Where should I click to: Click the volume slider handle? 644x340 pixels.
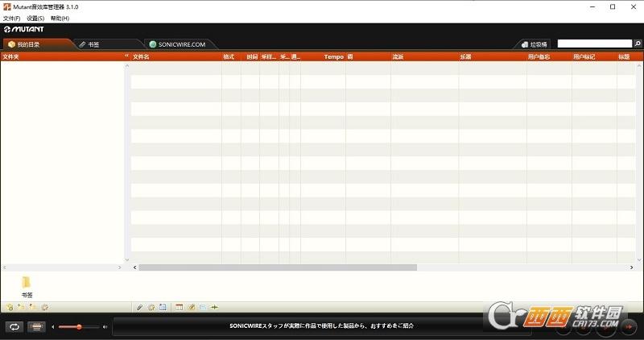(x=79, y=326)
